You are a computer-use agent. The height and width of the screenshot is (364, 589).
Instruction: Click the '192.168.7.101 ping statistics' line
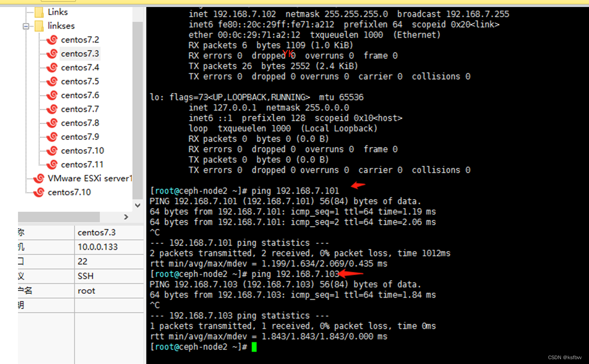click(x=239, y=243)
